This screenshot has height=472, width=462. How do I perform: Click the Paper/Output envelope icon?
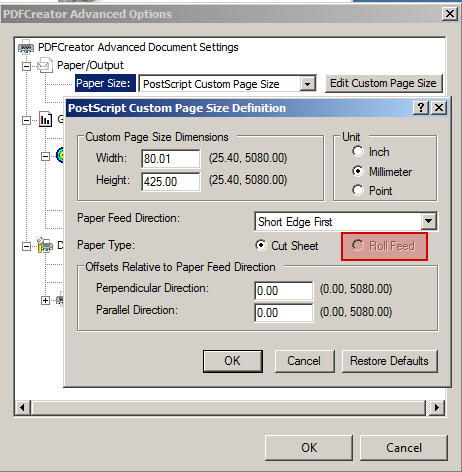click(x=45, y=65)
